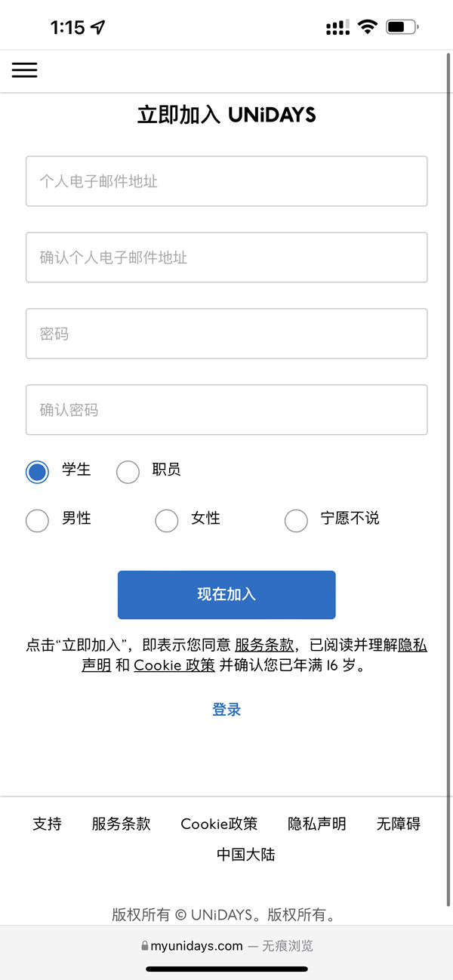453x980 pixels.
Task: Choose 女性 as gender
Action: [x=167, y=520]
